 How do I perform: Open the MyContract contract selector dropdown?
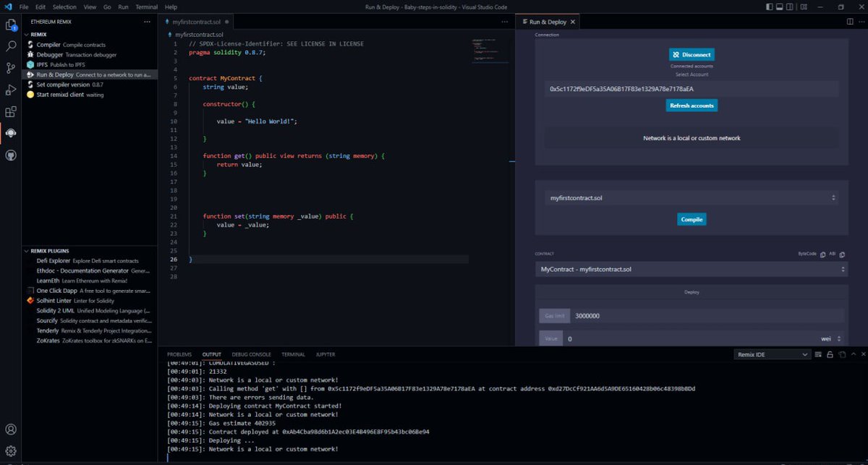coord(692,269)
